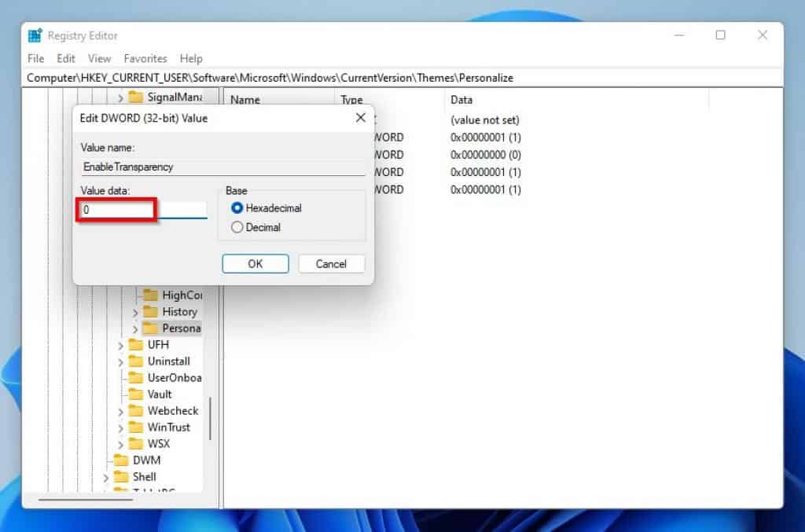Viewport: 805px width, 532px height.
Task: Expand the SignalMana tree node
Action: coord(120,97)
